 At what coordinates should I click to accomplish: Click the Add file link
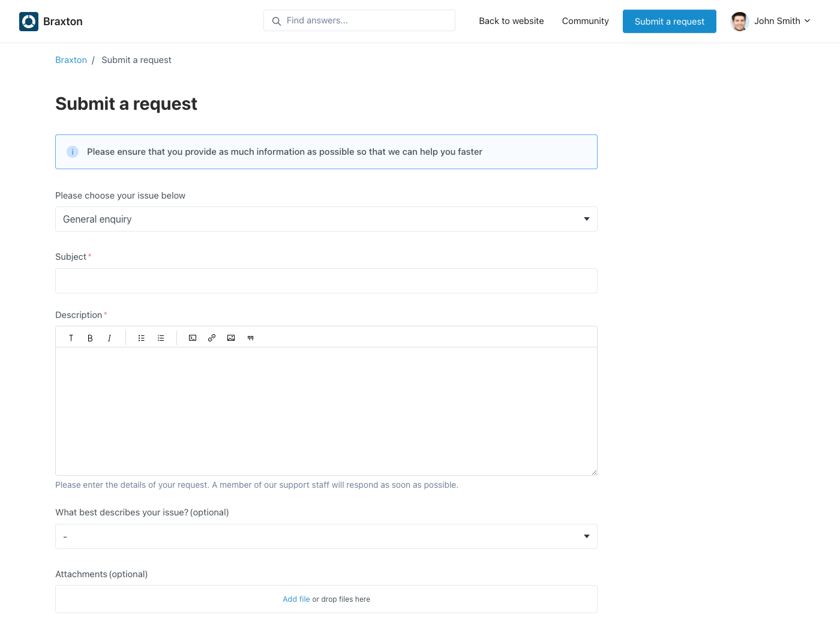point(296,599)
